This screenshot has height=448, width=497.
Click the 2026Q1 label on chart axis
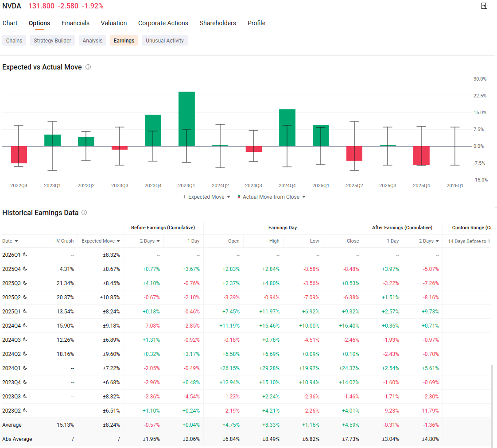455,185
